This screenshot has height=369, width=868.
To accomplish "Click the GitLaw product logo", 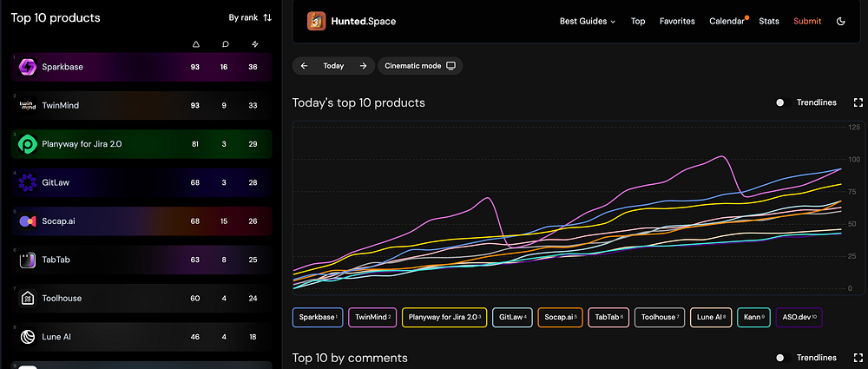I will pos(27,182).
